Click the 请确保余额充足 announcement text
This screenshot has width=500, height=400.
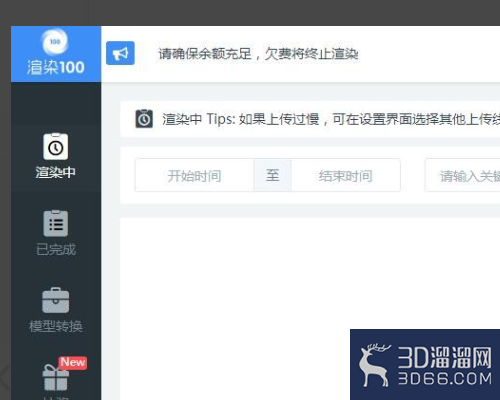tap(258, 54)
